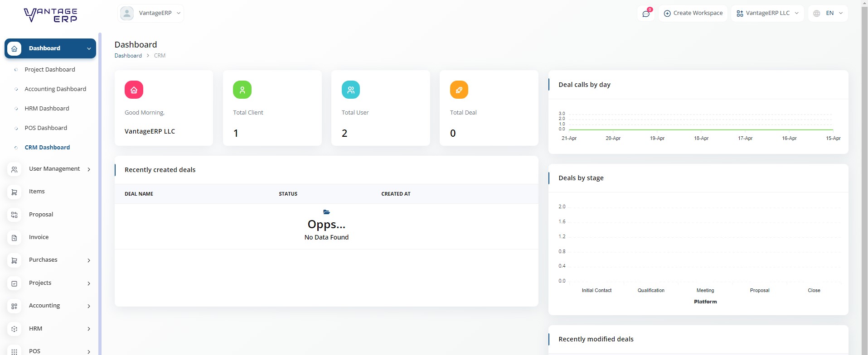This screenshot has width=868, height=355.
Task: Click the Qualification stage label
Action: pyautogui.click(x=651, y=290)
